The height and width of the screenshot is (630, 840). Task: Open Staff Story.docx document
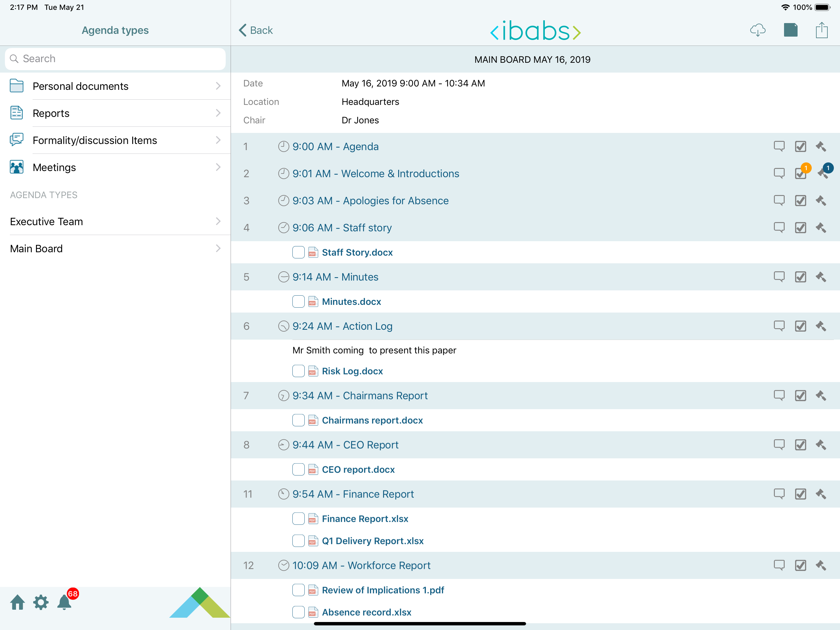(357, 252)
